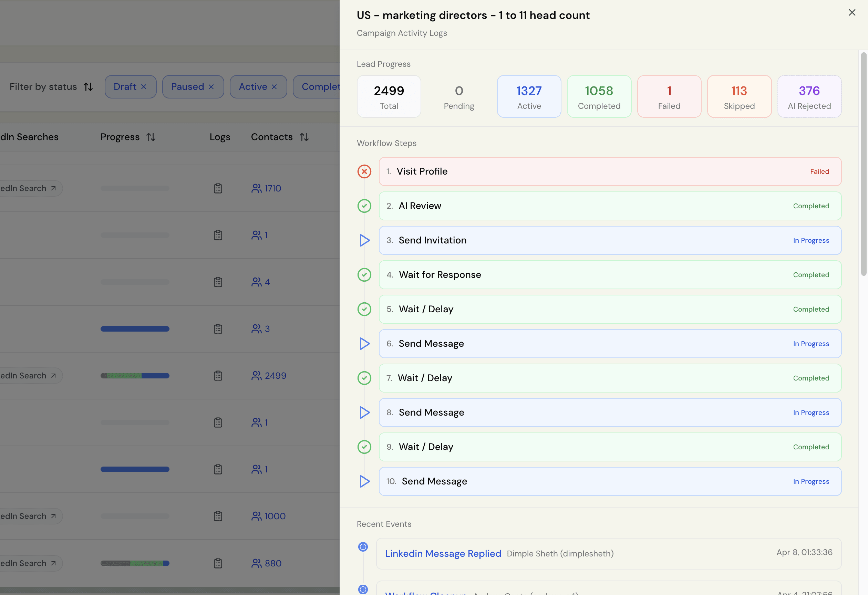Select the 376 AI Rejected card
Viewport: 868px width, 595px height.
pyautogui.click(x=809, y=97)
